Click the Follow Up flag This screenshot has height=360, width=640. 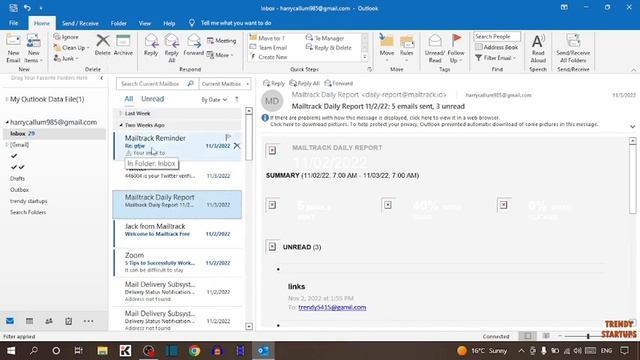click(456, 48)
